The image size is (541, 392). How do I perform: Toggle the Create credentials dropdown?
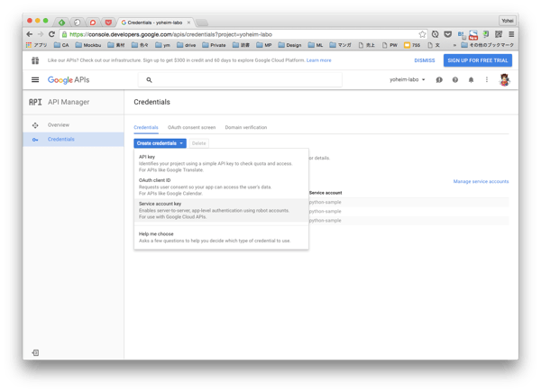[160, 143]
